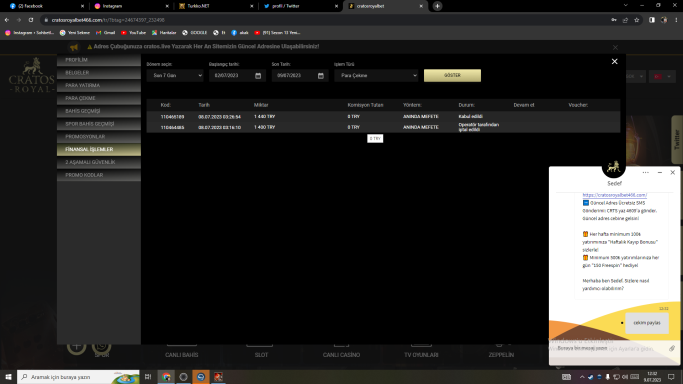
Task: Open Chrome three-dot menu
Action: point(676,20)
